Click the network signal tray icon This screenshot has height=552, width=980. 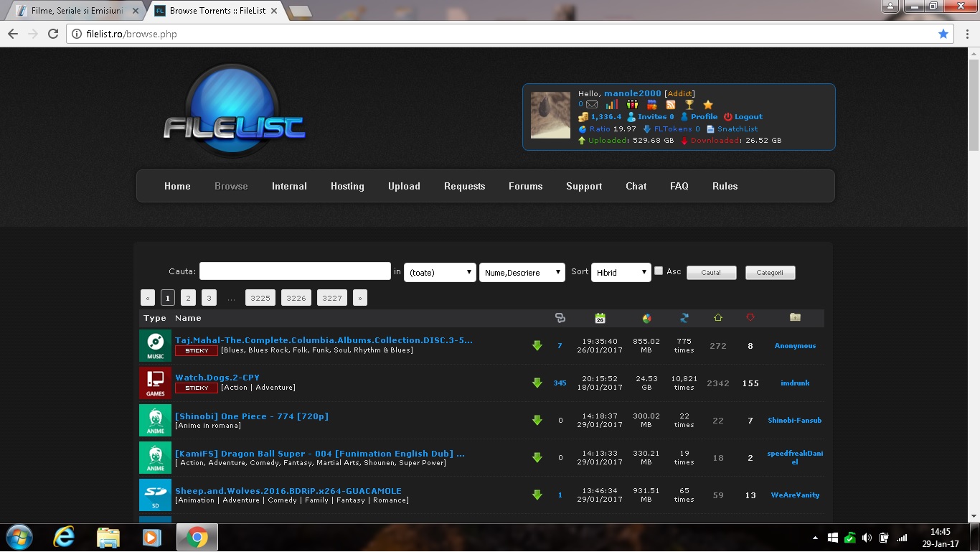pyautogui.click(x=902, y=538)
